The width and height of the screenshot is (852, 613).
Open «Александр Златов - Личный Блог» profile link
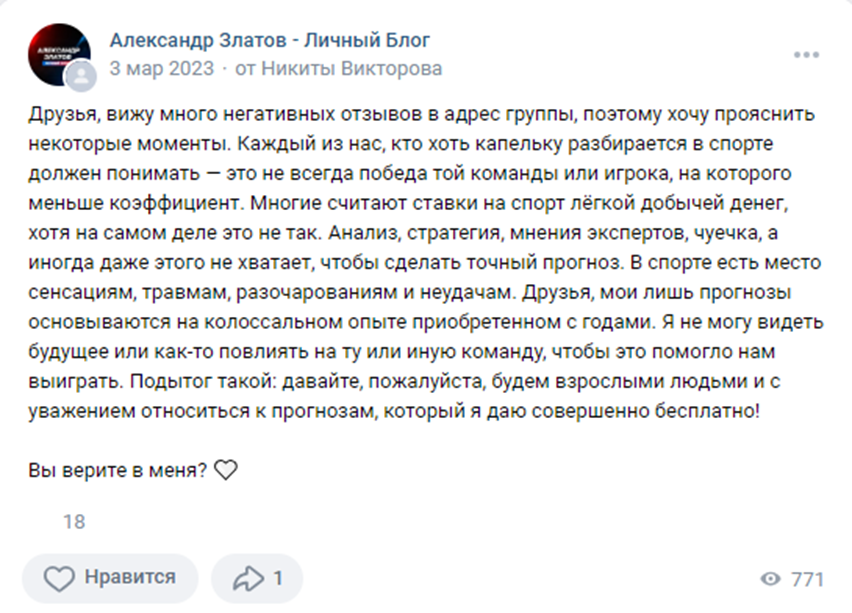(269, 41)
